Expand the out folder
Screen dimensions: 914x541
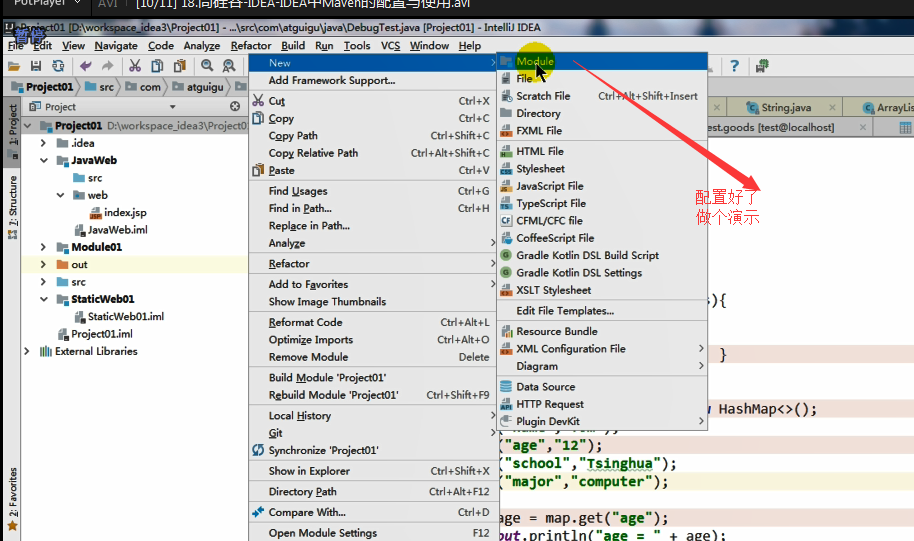click(x=43, y=264)
